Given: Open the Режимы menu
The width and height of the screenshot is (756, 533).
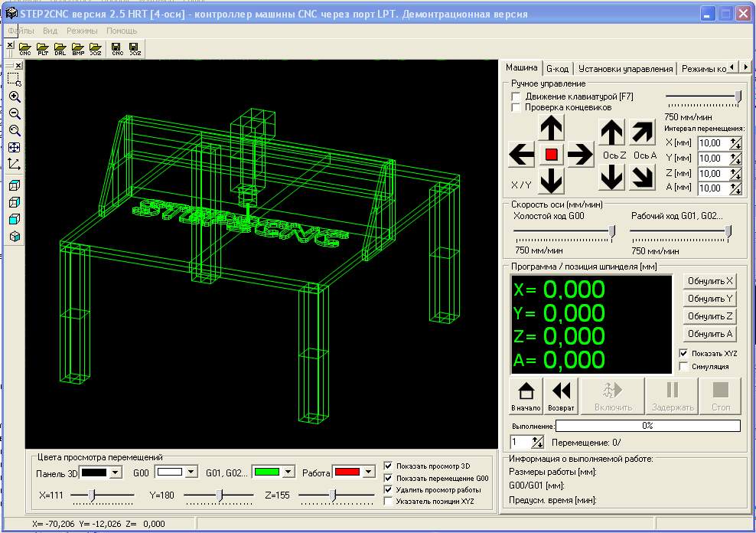Looking at the screenshot, I should pyautogui.click(x=82, y=31).
